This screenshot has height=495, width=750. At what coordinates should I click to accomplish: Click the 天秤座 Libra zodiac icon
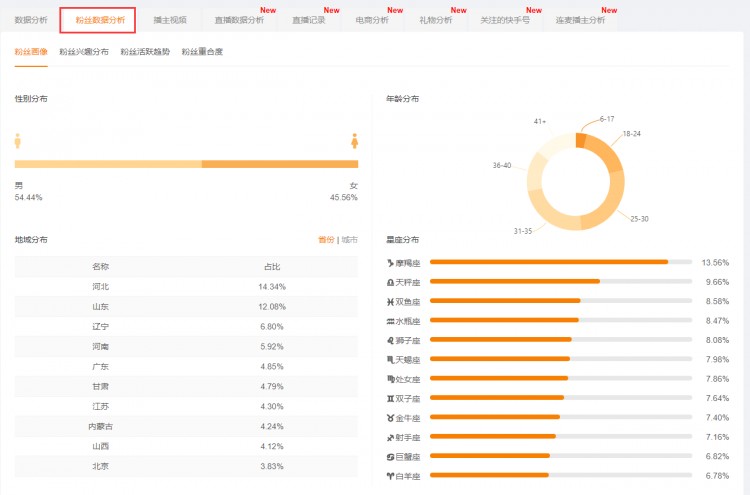coord(390,282)
